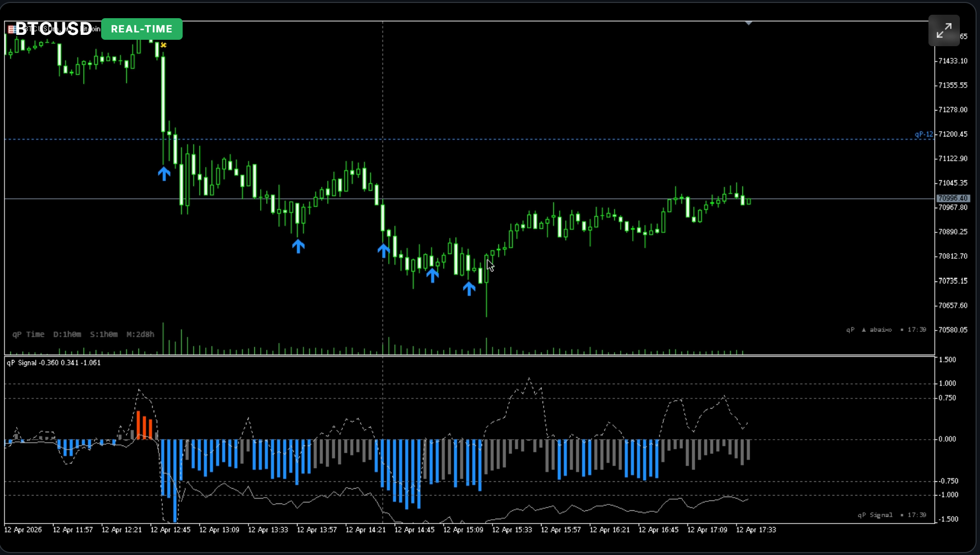This screenshot has width=980, height=555.
Task: Click the 12 Apr 12:45 time label
Action: point(170,530)
